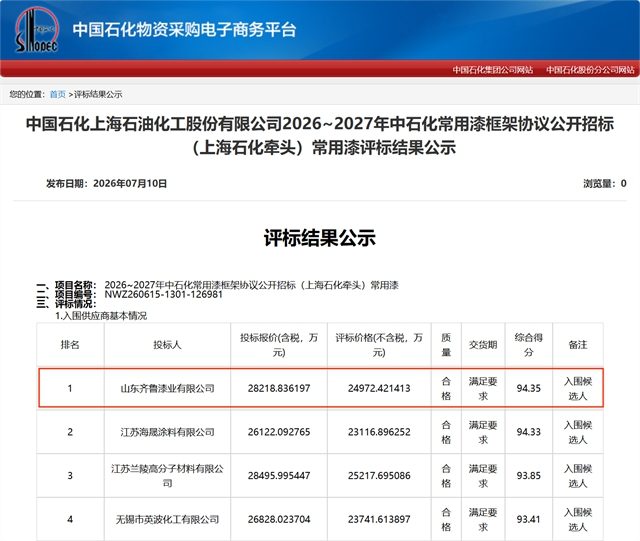Go to 首页 in the breadcrumb
Screen dimensions: 640x541
pyautogui.click(x=58, y=94)
